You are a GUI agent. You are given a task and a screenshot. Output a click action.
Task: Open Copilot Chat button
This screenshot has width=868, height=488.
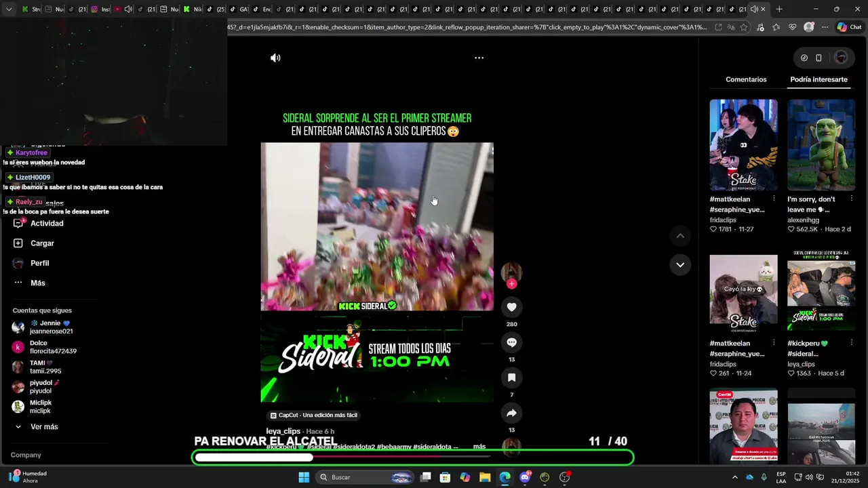pyautogui.click(x=849, y=27)
